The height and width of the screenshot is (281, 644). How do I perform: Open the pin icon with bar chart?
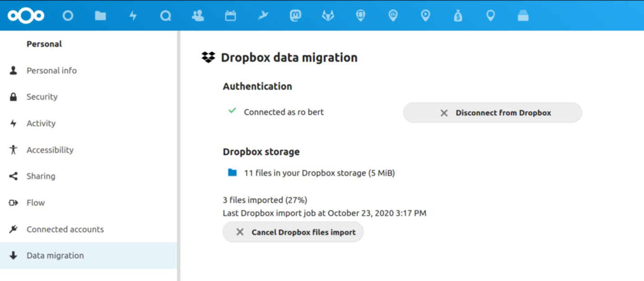[393, 16]
